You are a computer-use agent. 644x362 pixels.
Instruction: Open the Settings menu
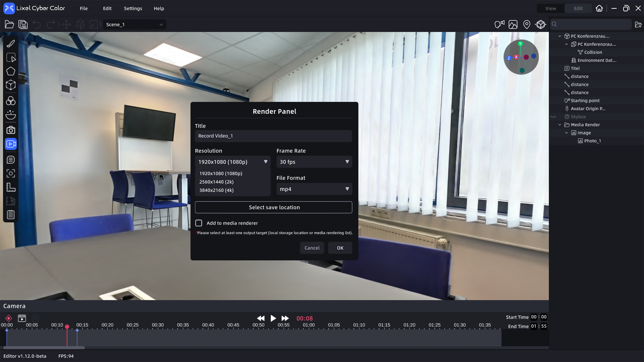click(133, 8)
